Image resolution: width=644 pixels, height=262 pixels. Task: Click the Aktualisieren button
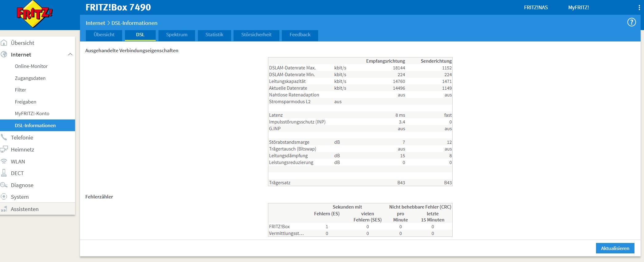coord(615,248)
